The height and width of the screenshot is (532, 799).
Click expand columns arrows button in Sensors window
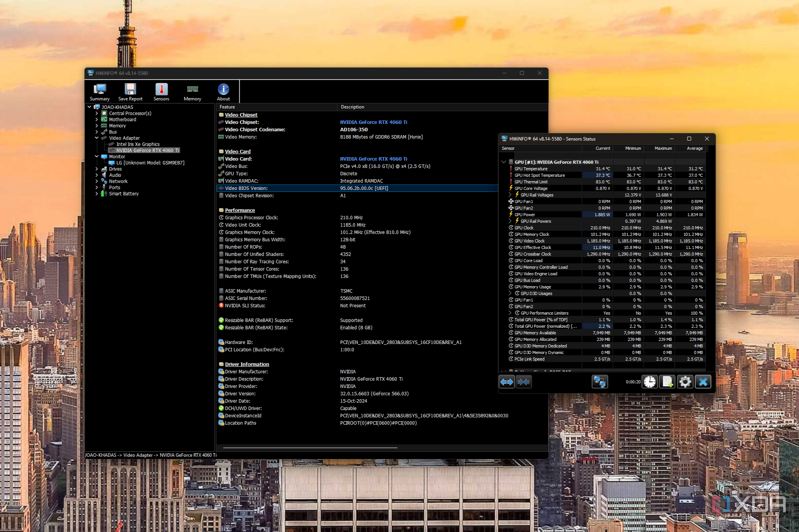(x=507, y=382)
